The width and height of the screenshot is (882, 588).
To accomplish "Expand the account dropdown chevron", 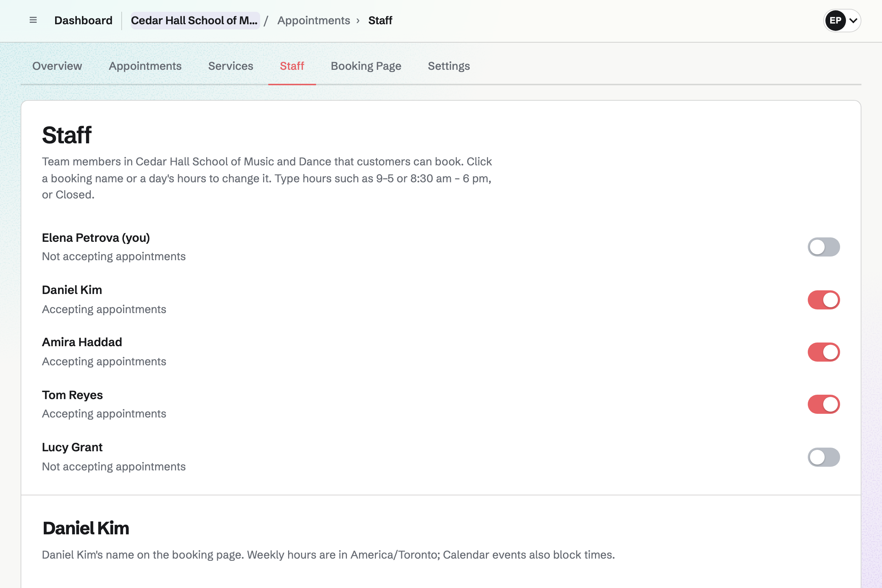I will pyautogui.click(x=853, y=21).
